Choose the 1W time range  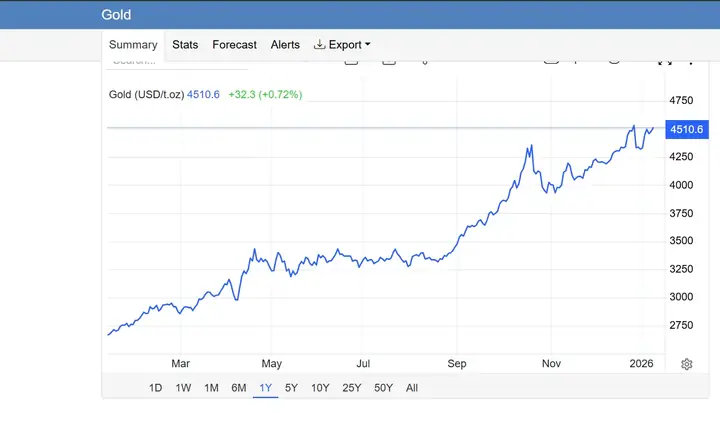point(183,388)
